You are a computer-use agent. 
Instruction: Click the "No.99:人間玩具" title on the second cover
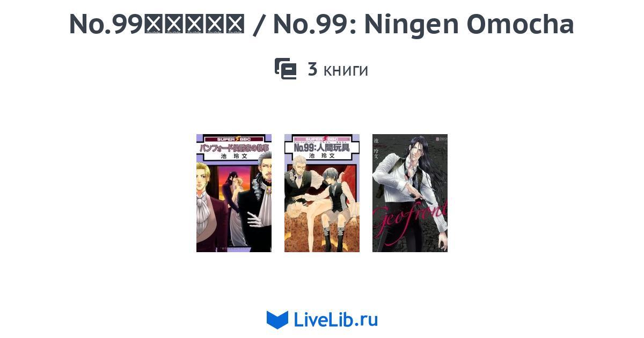click(322, 147)
